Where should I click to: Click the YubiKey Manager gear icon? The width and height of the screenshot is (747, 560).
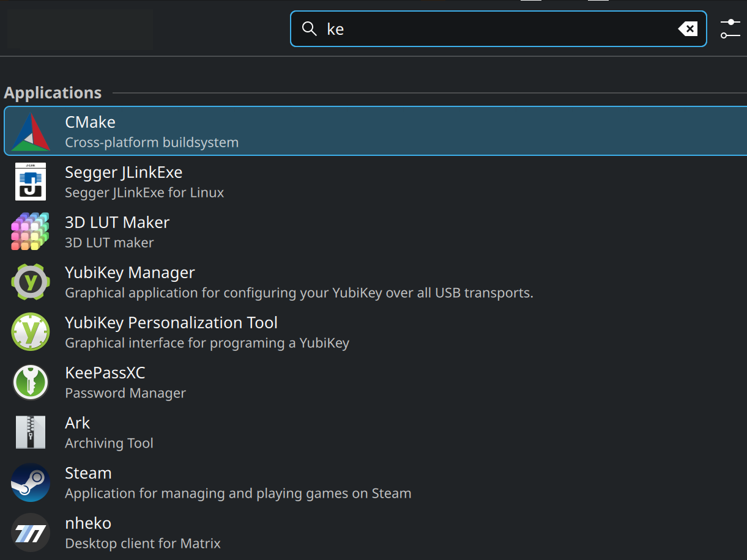(31, 282)
